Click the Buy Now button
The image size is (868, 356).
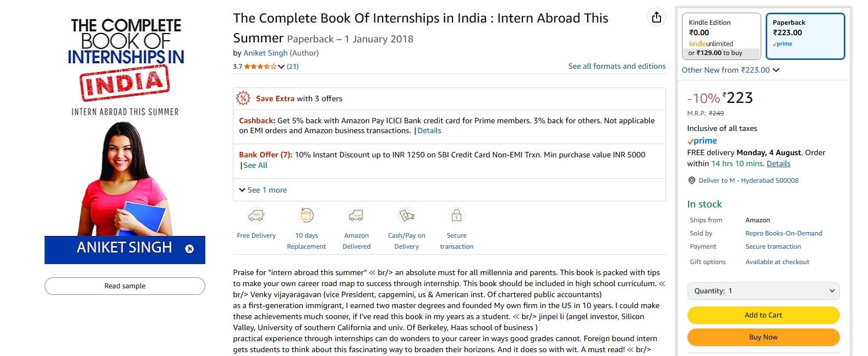coord(763,337)
